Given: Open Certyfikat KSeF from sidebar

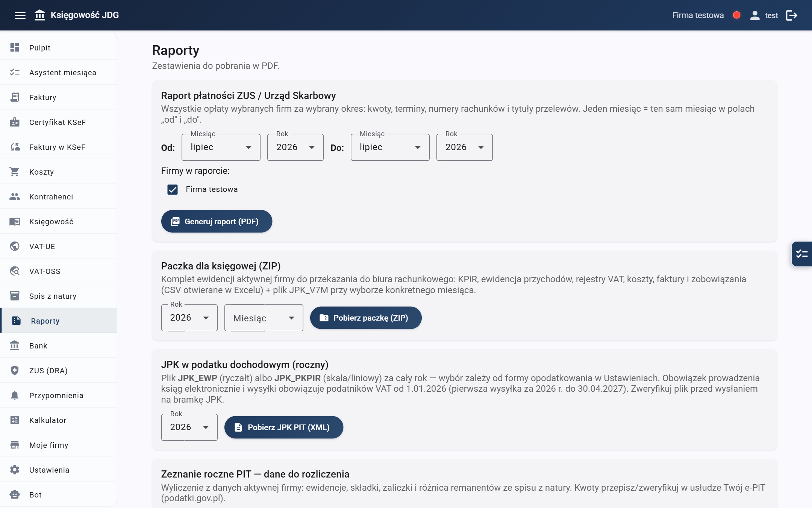Looking at the screenshot, I should point(58,122).
